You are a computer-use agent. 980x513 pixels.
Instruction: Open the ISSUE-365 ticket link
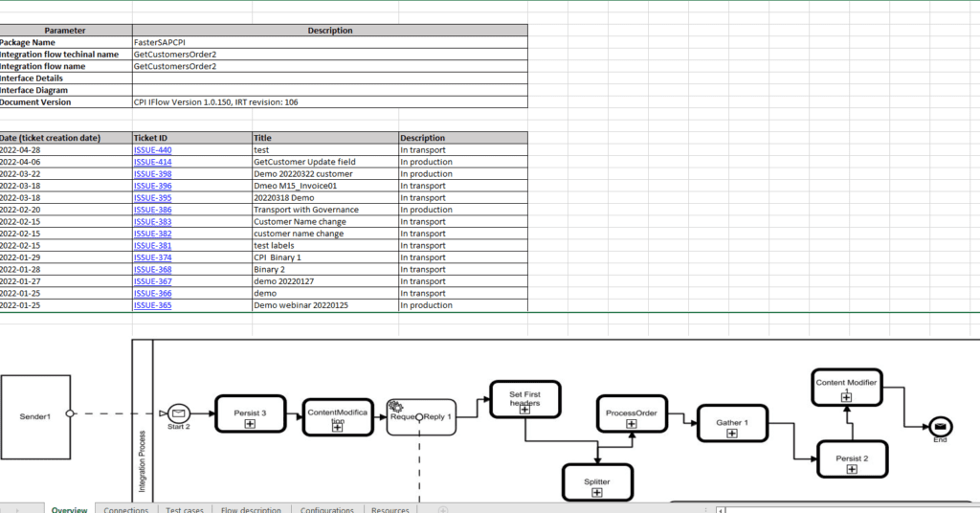tap(152, 305)
